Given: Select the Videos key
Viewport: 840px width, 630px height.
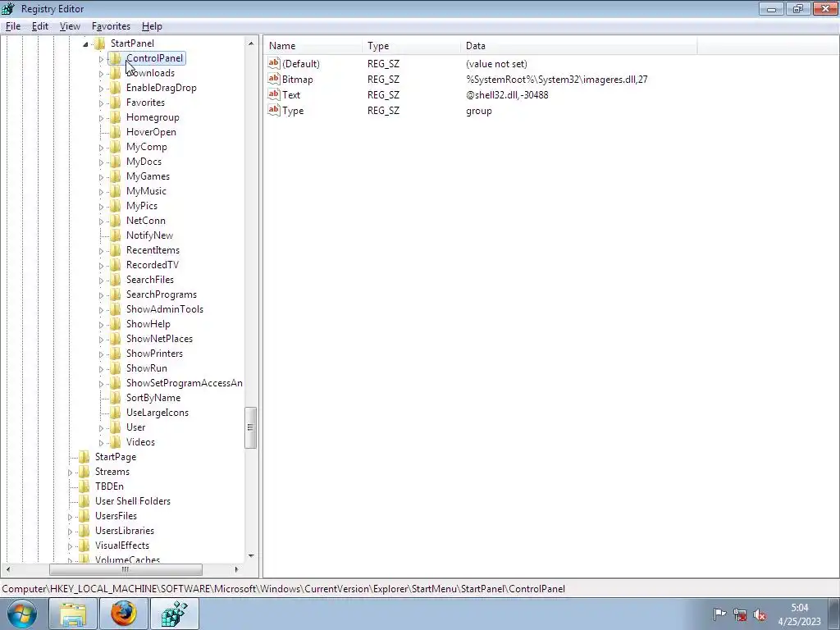Looking at the screenshot, I should pyautogui.click(x=140, y=442).
